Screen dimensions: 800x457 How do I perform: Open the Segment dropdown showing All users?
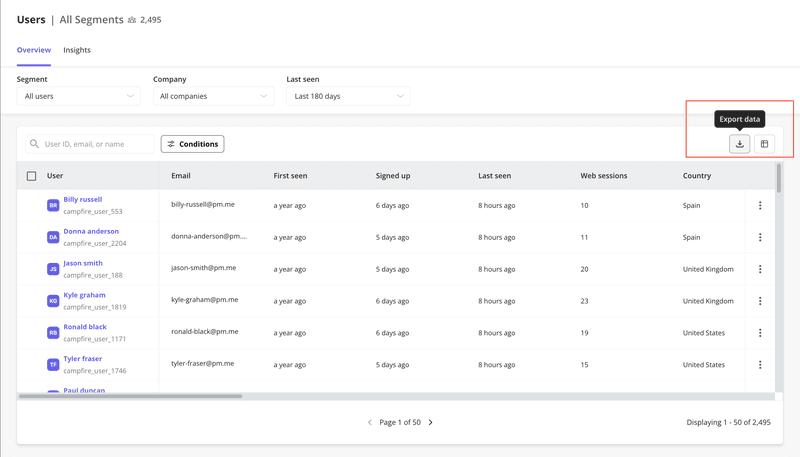tap(79, 96)
